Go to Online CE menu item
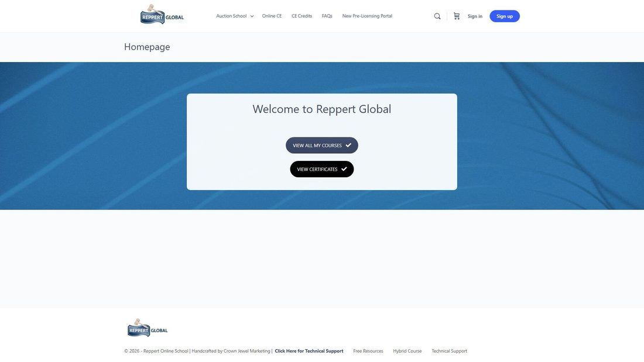644x362 pixels. click(x=272, y=16)
